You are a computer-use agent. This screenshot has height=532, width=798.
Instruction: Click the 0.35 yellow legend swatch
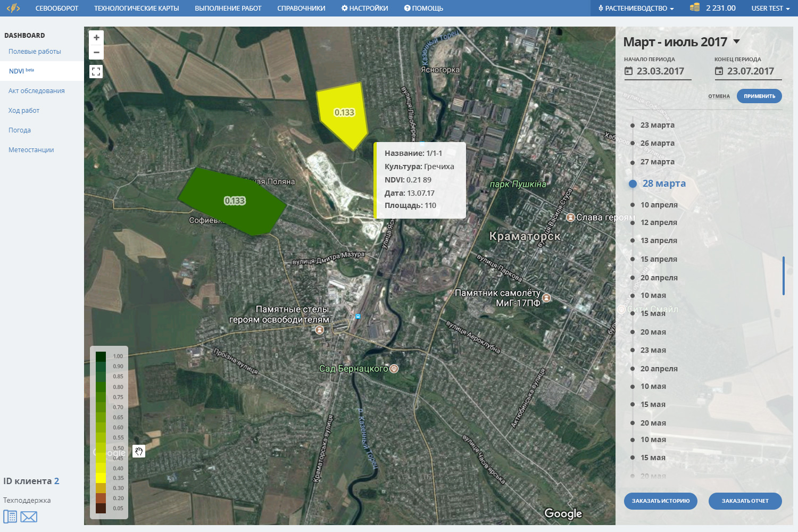point(101,478)
